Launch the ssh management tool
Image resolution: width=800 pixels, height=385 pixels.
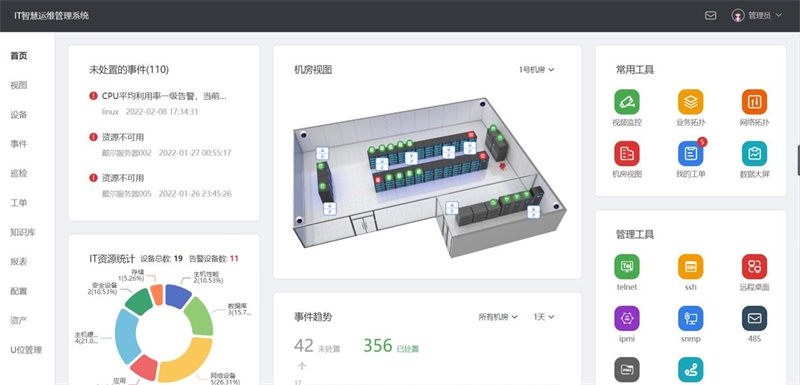pyautogui.click(x=690, y=267)
